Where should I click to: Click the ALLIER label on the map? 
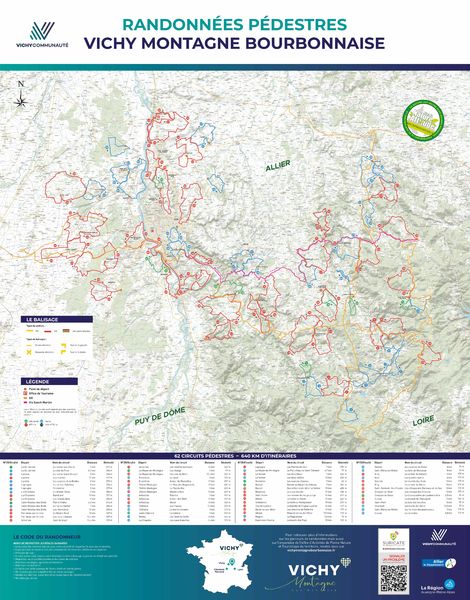click(x=278, y=165)
